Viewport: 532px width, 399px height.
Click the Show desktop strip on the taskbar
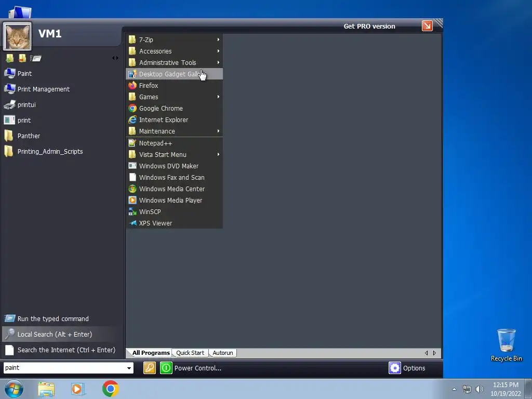pos(528,389)
